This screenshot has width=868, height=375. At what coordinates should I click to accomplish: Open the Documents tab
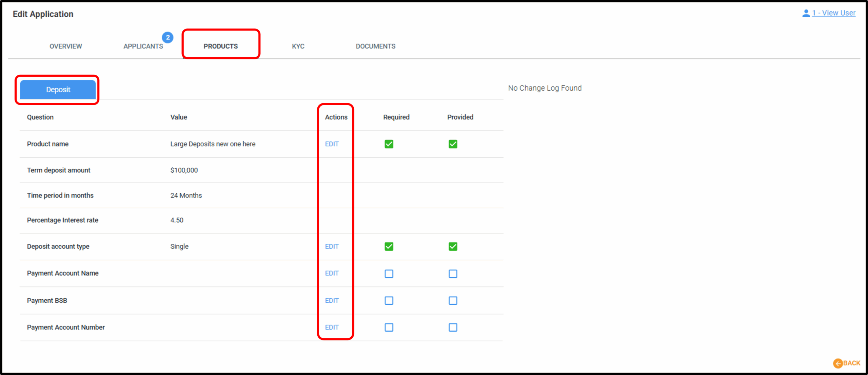[375, 46]
